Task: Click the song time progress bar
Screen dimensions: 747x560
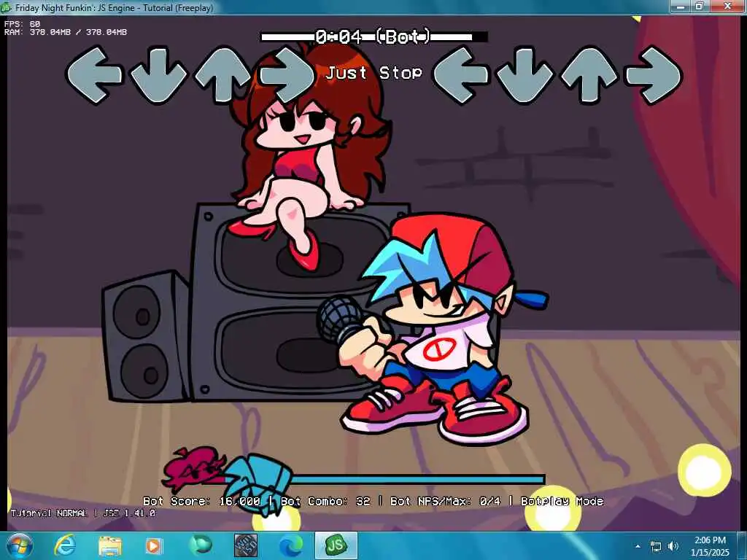Action: pos(374,36)
